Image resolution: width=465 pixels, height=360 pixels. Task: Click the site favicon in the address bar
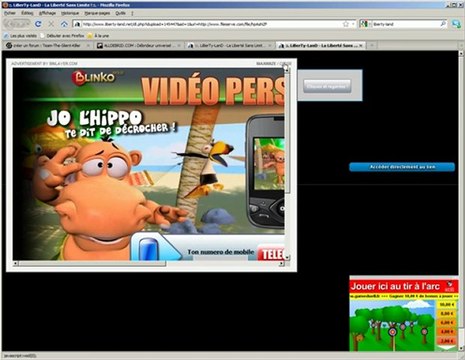(78, 24)
